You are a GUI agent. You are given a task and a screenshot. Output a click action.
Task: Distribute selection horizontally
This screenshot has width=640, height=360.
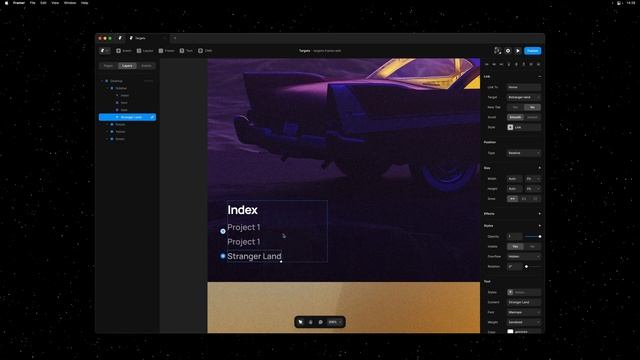point(531,64)
